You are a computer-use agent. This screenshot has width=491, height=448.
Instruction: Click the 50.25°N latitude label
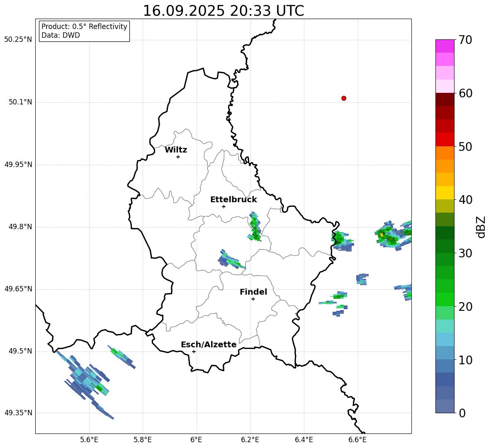pyautogui.click(x=18, y=40)
